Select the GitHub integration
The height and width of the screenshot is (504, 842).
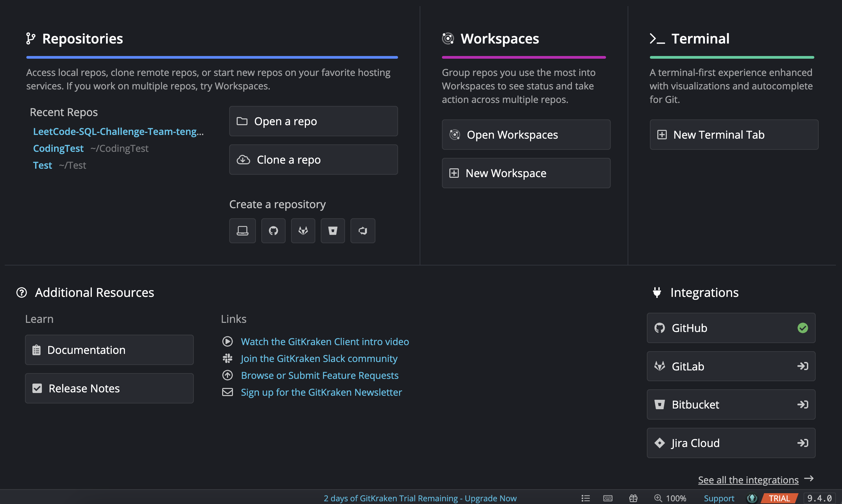click(731, 328)
